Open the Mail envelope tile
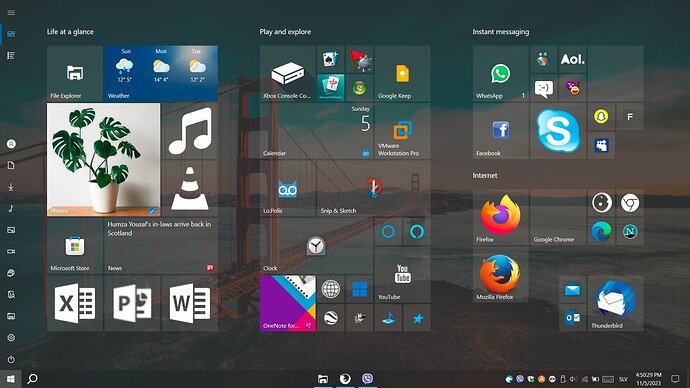This screenshot has height=388, width=690. (x=573, y=289)
